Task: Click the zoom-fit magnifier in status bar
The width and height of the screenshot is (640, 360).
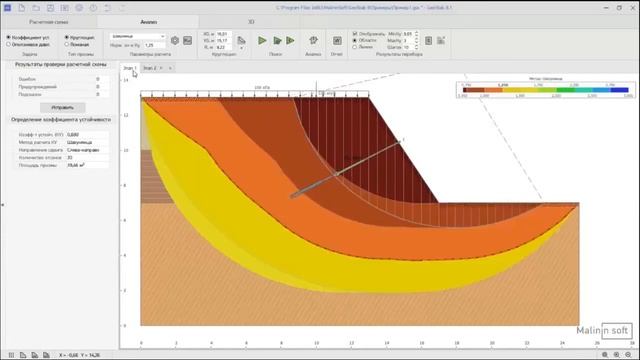Action: [x=605, y=355]
